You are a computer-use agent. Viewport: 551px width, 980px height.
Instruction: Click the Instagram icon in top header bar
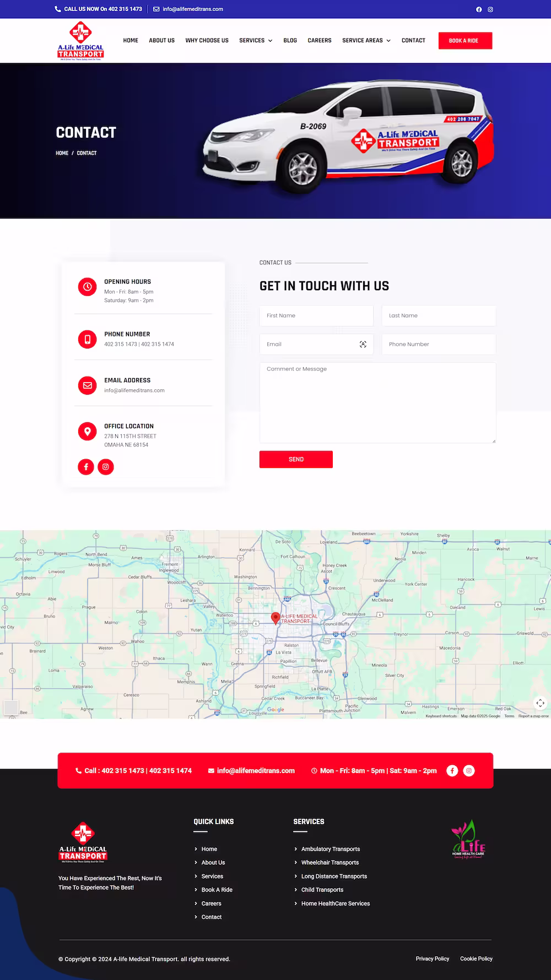click(x=490, y=9)
